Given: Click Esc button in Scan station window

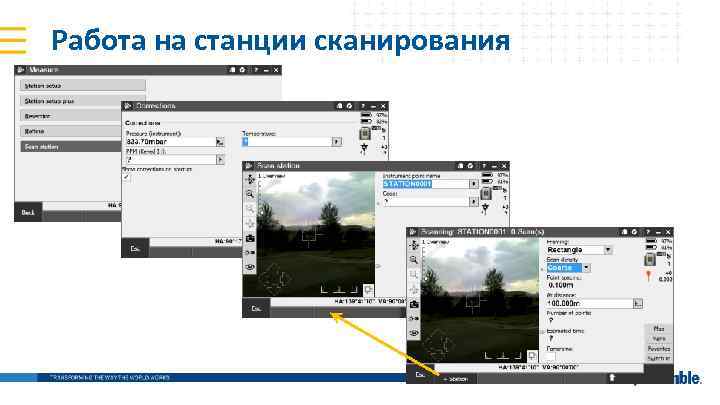Looking at the screenshot, I should click(x=256, y=309).
